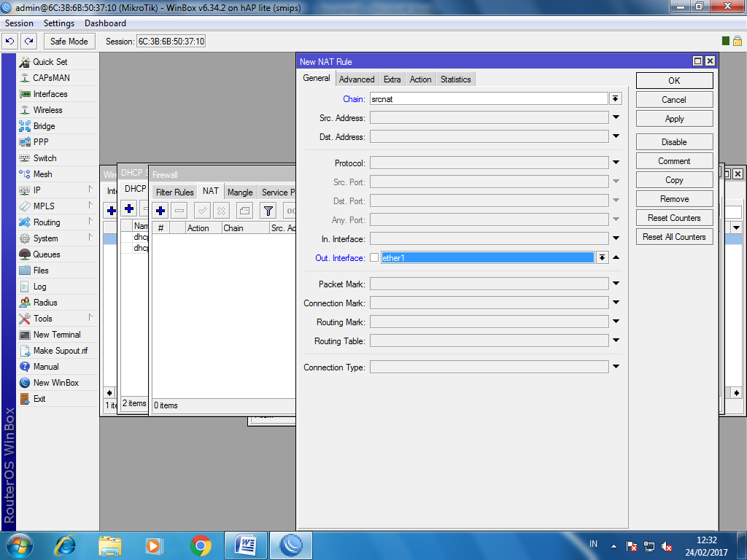
Task: Click the Session address field
Action: coord(171,42)
